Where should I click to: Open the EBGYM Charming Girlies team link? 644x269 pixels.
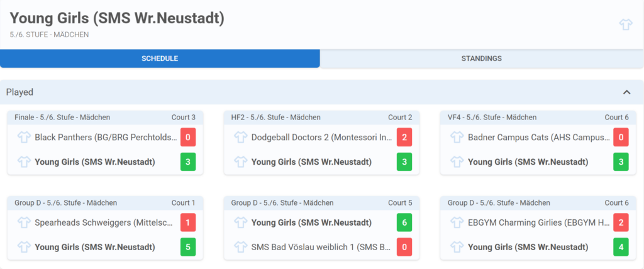click(x=539, y=222)
